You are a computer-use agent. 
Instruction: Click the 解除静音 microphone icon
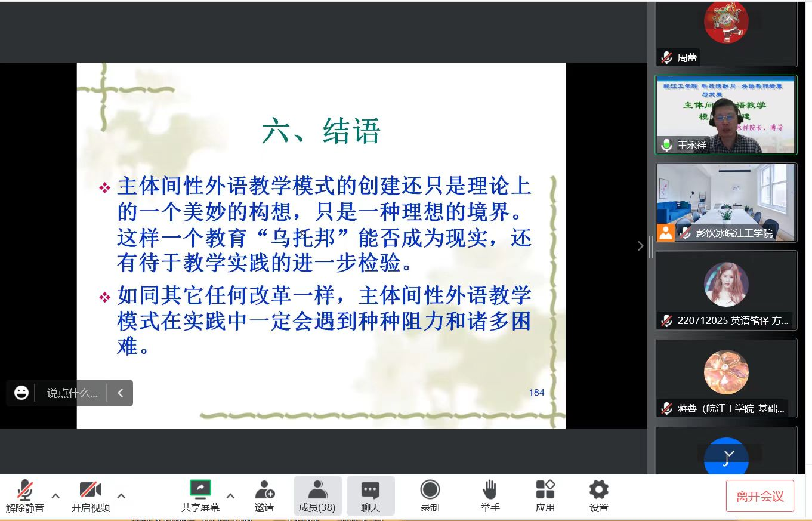pos(24,491)
